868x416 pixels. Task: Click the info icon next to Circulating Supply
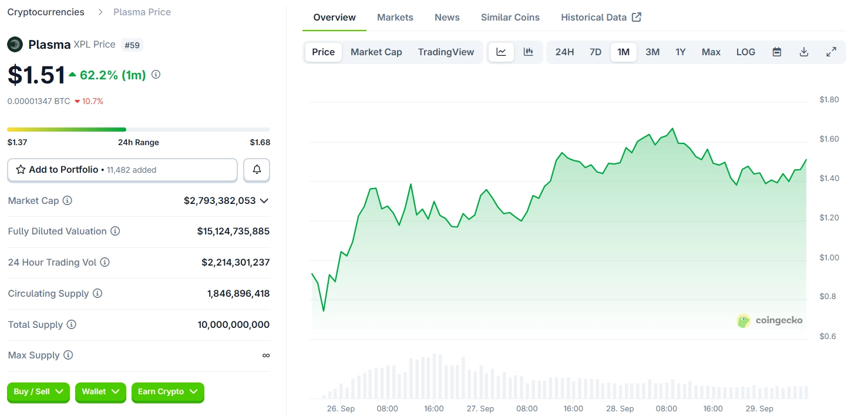coord(97,293)
